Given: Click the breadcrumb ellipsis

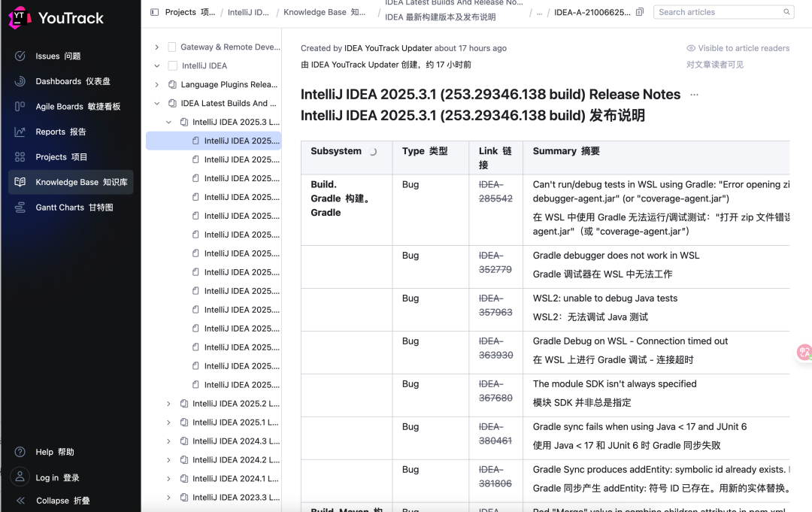Looking at the screenshot, I should click(539, 13).
